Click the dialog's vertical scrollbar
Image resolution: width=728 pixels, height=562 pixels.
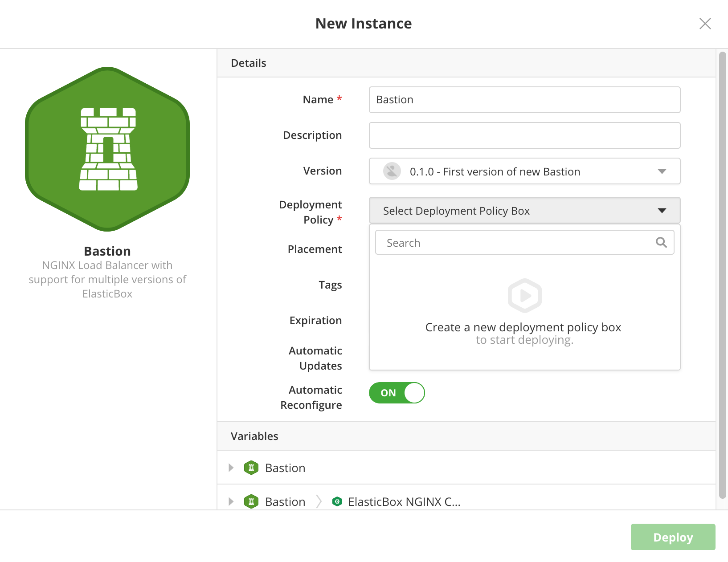click(x=723, y=275)
